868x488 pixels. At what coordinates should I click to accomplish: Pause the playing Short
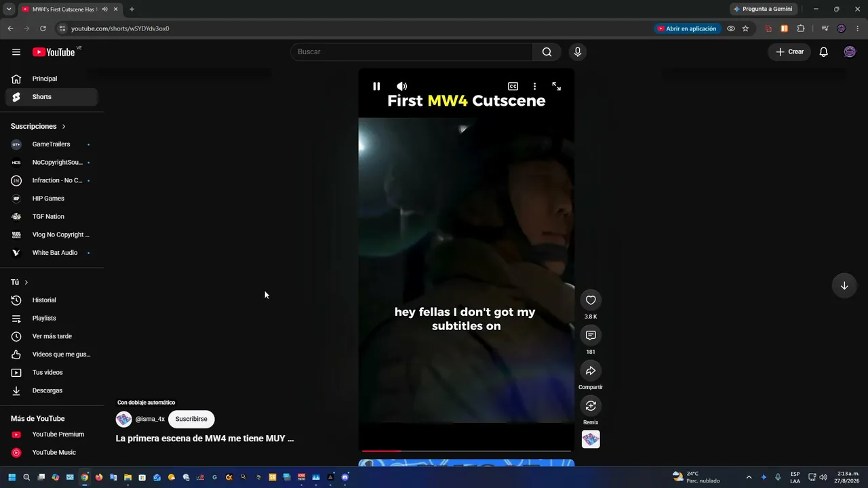click(376, 86)
